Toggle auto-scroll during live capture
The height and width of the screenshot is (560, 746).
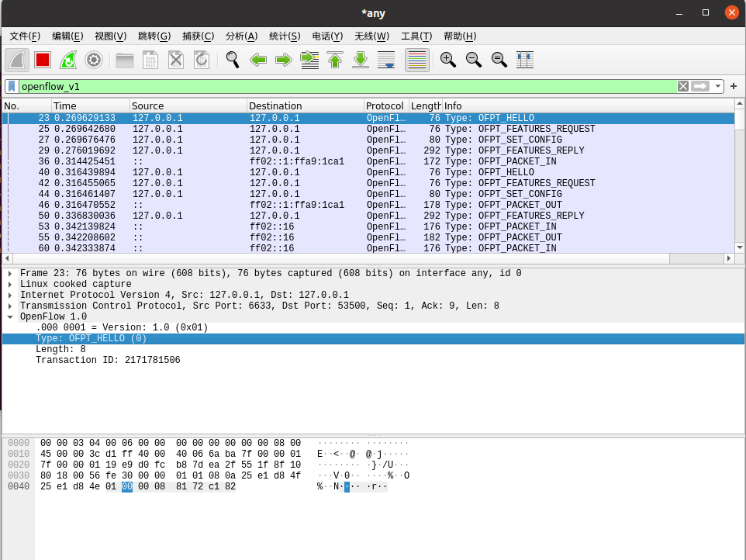[x=385, y=60]
